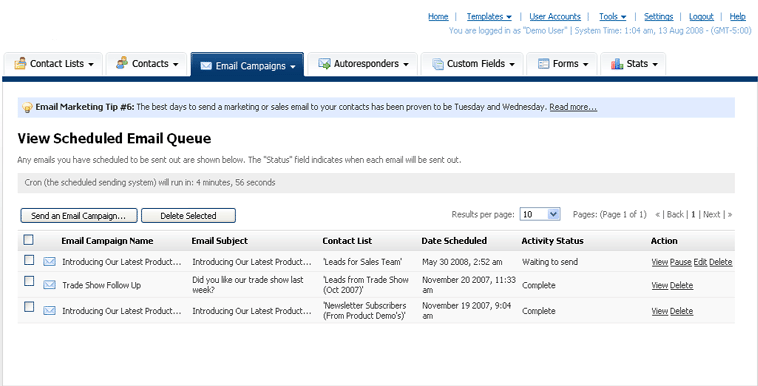This screenshot has width=758, height=386.
Task: Click the Delete Selected button
Action: (x=189, y=216)
